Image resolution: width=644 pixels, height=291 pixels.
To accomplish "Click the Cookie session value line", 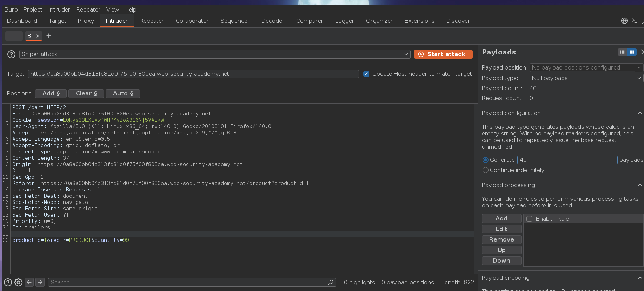I will tap(88, 120).
